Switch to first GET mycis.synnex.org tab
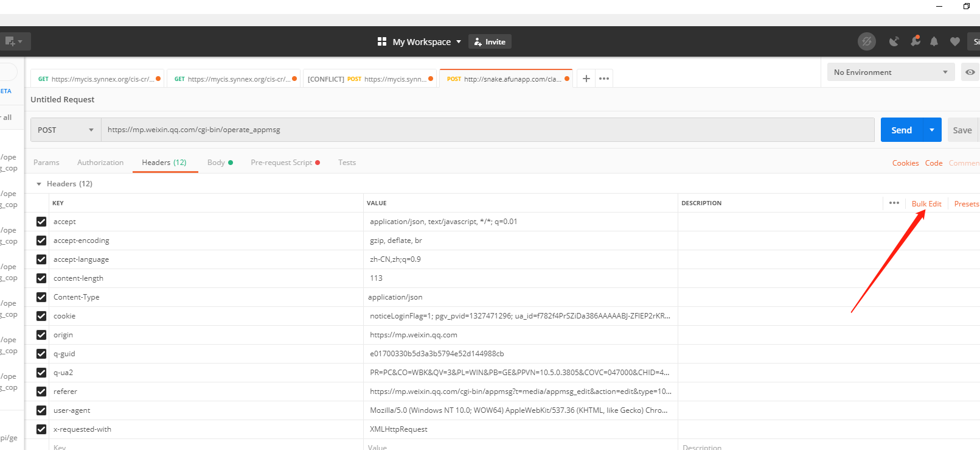Viewport: 980px width, 450px height. (x=97, y=79)
